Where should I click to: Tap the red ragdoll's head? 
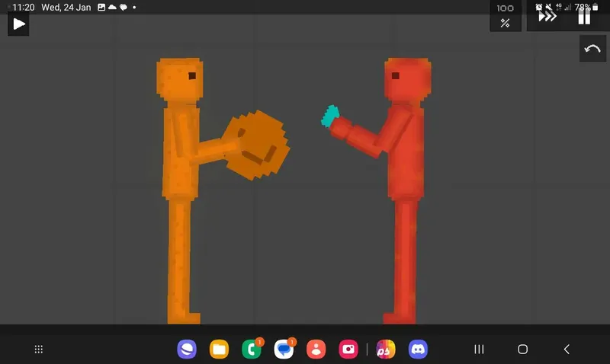(406, 78)
